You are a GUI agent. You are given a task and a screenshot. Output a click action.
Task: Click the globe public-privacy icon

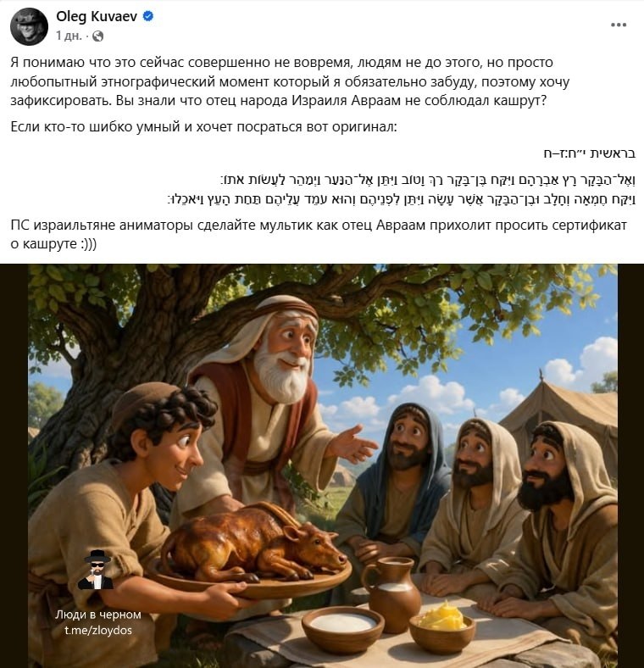click(98, 36)
